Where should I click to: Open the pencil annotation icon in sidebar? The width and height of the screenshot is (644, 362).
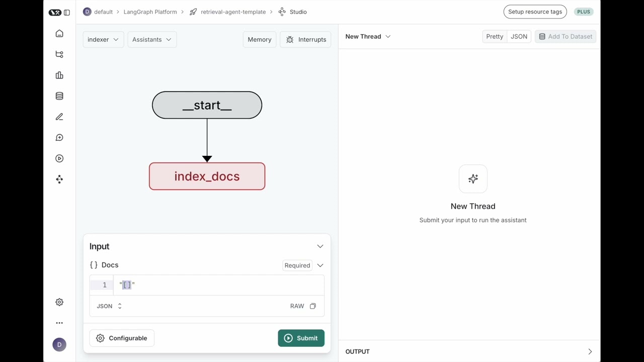[x=59, y=117]
